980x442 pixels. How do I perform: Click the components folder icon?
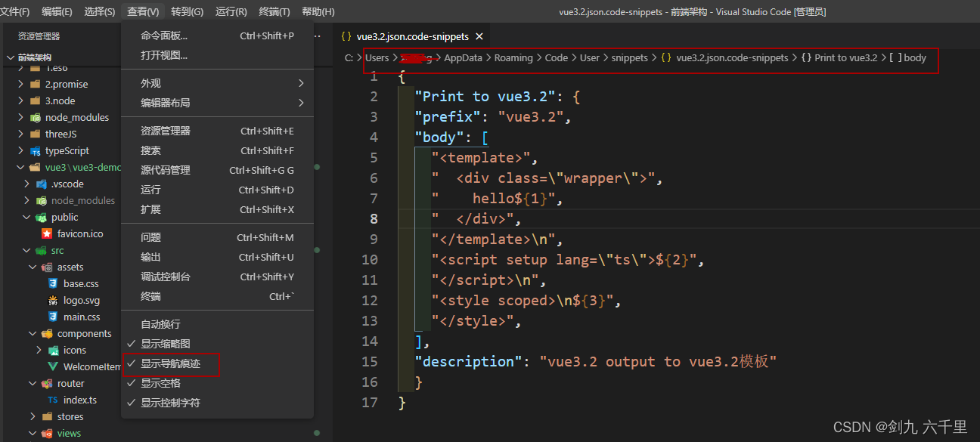47,333
